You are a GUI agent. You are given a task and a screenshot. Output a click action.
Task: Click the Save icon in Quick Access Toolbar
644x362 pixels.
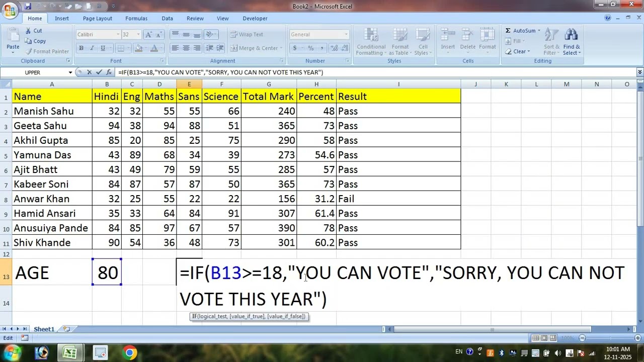click(x=28, y=6)
